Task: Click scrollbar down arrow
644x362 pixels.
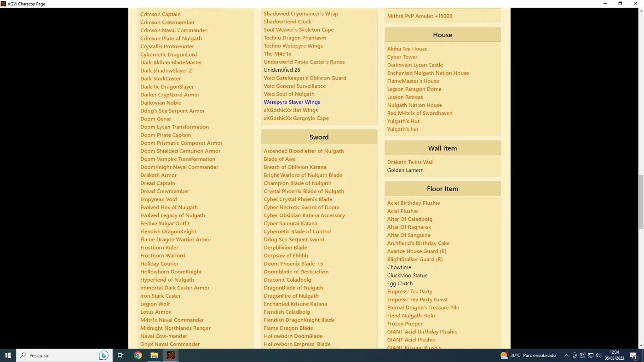Action: coord(641,345)
